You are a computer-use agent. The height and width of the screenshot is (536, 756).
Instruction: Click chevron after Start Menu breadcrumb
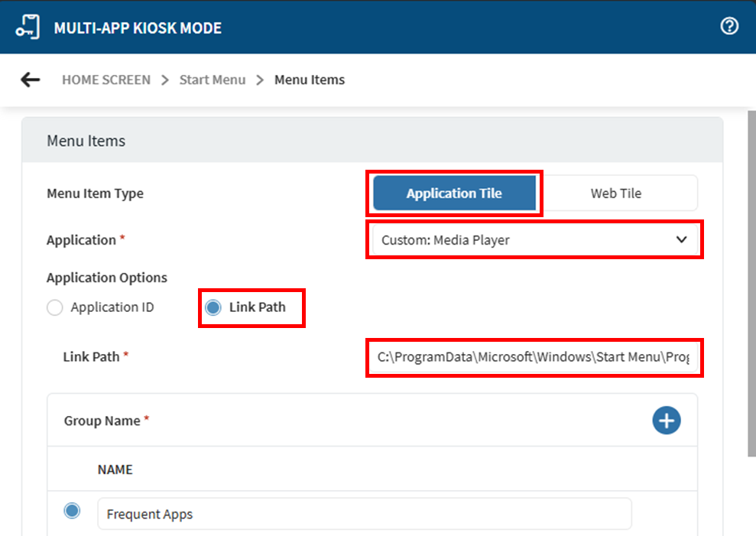(260, 80)
